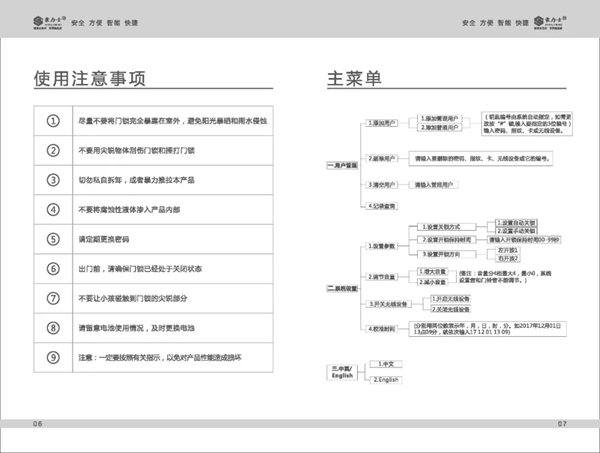Select the 3.清空用户 node
Image resolution: width=600 pixels, height=453 pixels.
click(x=382, y=185)
